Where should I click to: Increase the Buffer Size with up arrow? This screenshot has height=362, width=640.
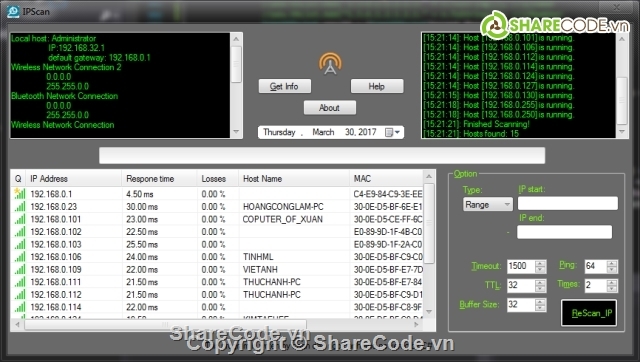(x=540, y=302)
